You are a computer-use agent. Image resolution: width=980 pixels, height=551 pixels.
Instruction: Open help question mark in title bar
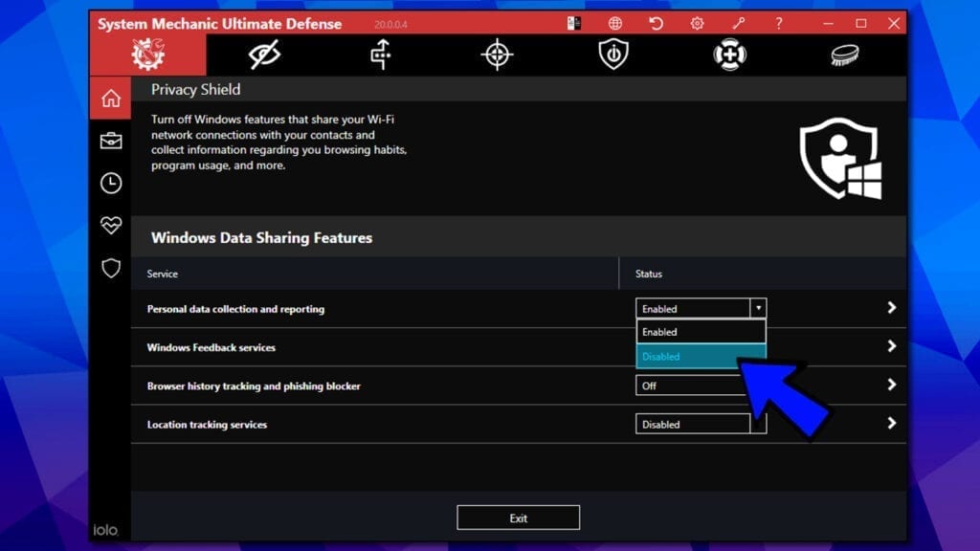tap(779, 24)
